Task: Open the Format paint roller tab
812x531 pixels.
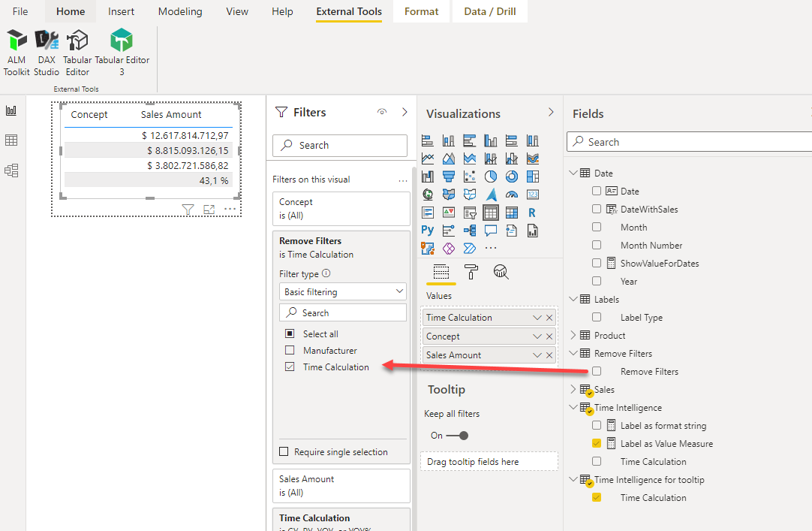Action: (x=471, y=272)
